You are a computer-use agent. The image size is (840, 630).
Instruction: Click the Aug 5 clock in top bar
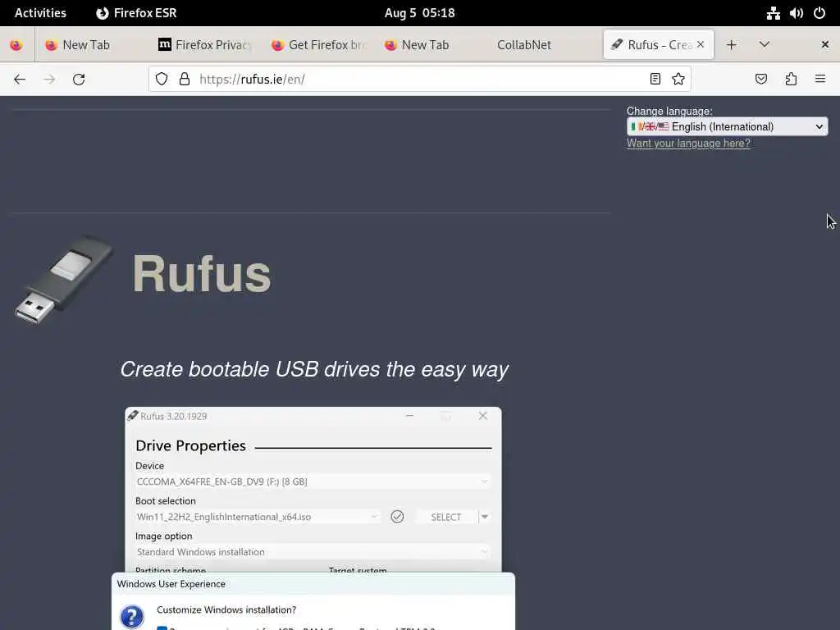point(419,13)
